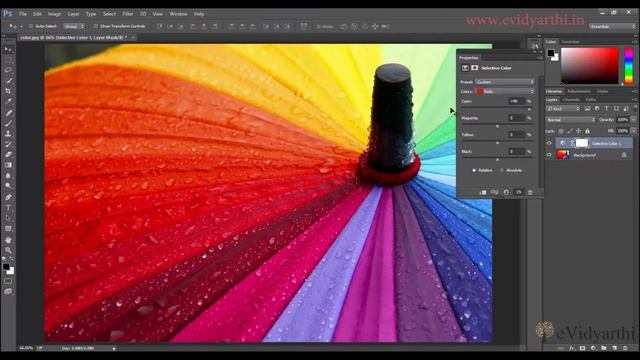Filter layers by type layers icon
The width and height of the screenshot is (640, 360).
pos(607,109)
